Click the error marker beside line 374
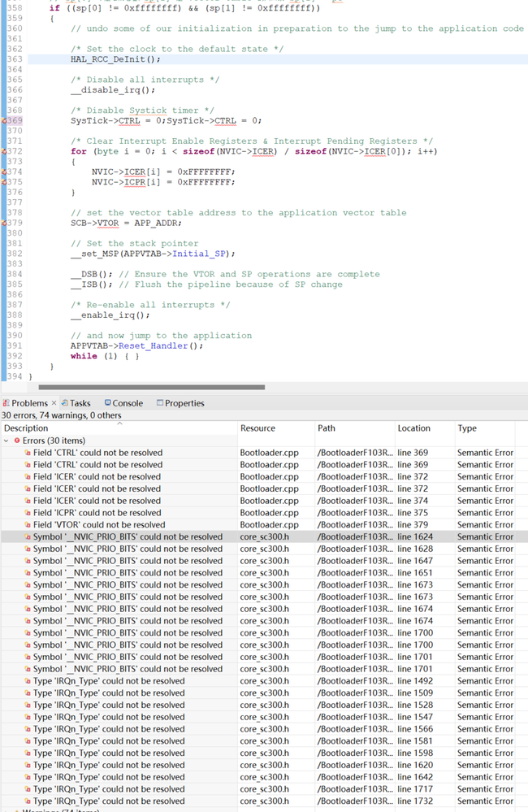 click(x=4, y=172)
